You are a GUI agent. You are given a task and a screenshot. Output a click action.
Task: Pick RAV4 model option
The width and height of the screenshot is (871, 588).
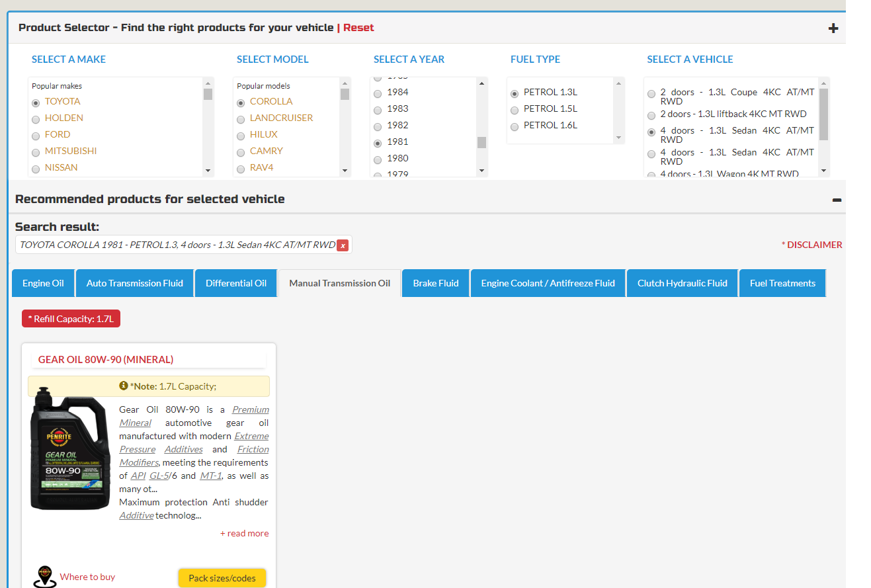[x=241, y=169]
